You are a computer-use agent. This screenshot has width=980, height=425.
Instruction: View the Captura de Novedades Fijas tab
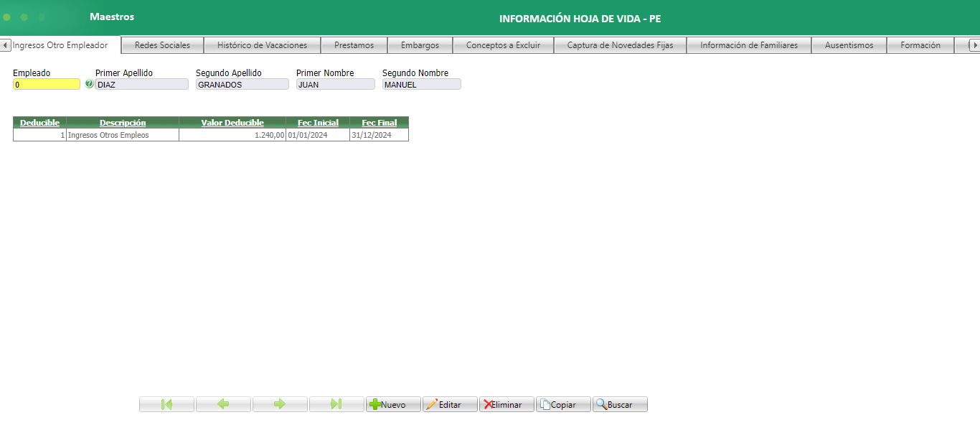pyautogui.click(x=620, y=45)
